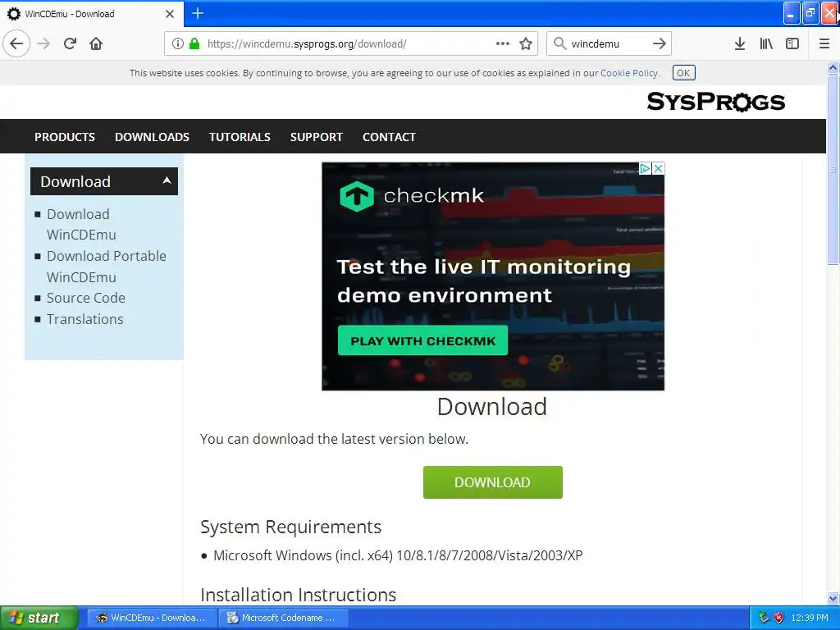The image size is (840, 630).
Task: Click the vertical scrollbar thumb
Action: (x=833, y=169)
